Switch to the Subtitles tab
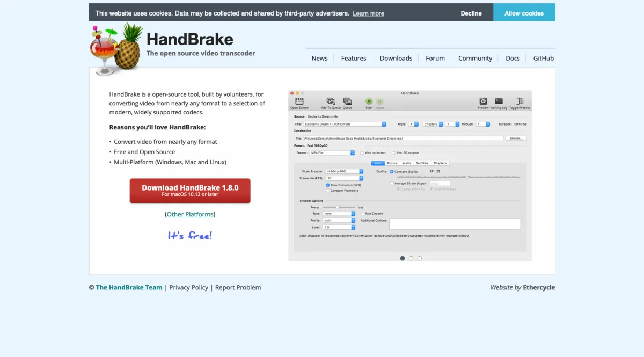The image size is (644, 357). click(x=422, y=163)
